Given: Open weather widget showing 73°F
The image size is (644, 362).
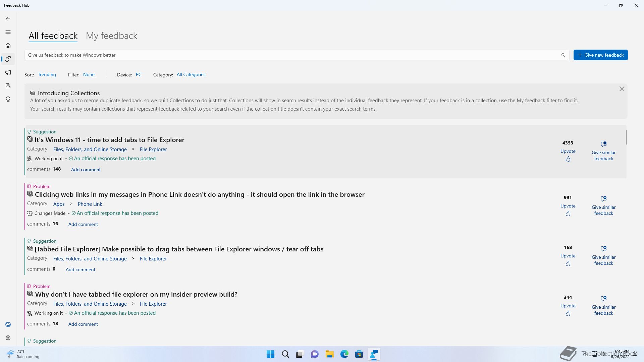Looking at the screenshot, I should click(x=23, y=354).
